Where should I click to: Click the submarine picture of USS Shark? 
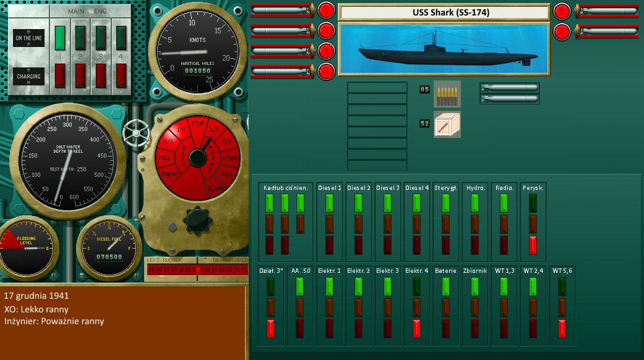pos(444,49)
